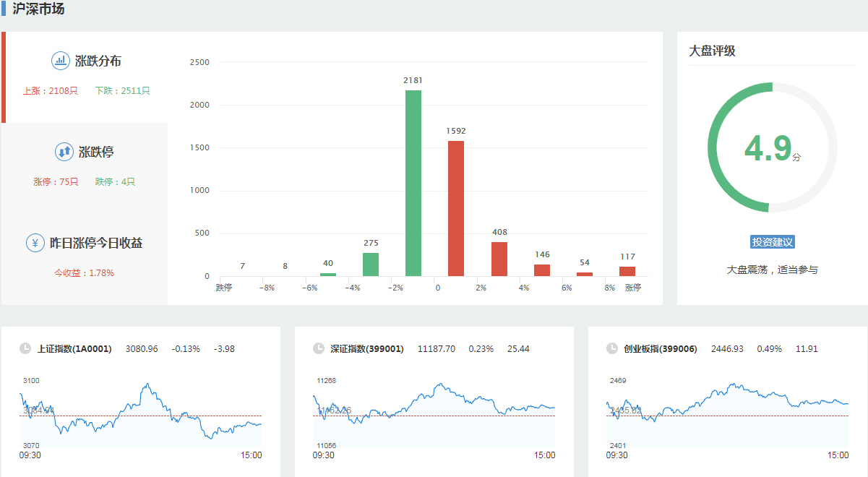868x477 pixels.
Task: Click the 昨日涨停今日收益 yen icon
Action: (35, 243)
